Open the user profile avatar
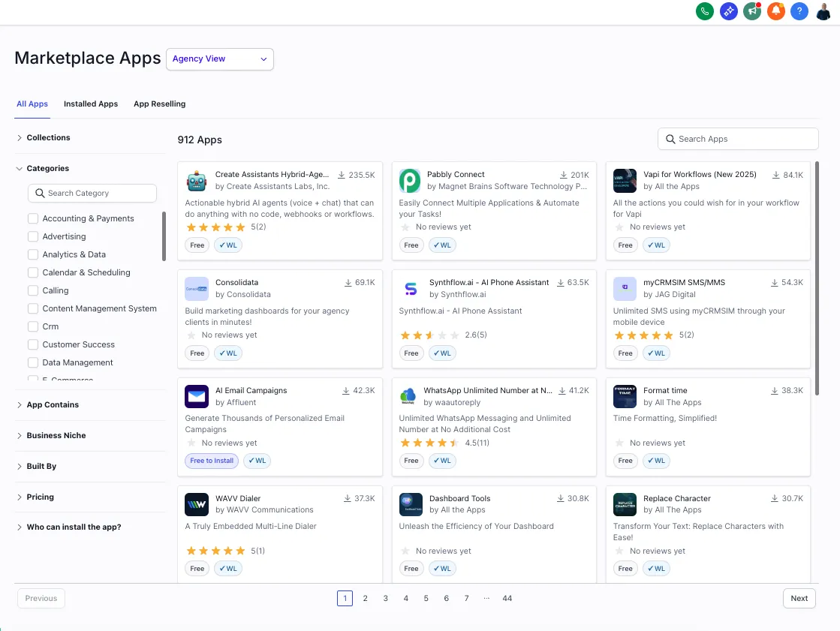 point(823,11)
